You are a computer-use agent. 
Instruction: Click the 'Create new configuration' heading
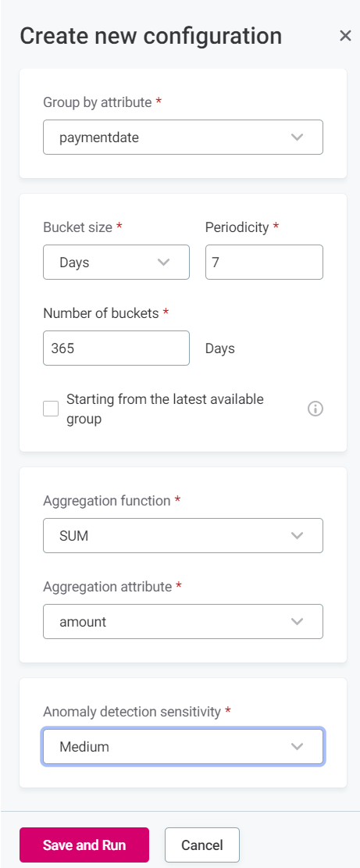pyautogui.click(x=151, y=36)
